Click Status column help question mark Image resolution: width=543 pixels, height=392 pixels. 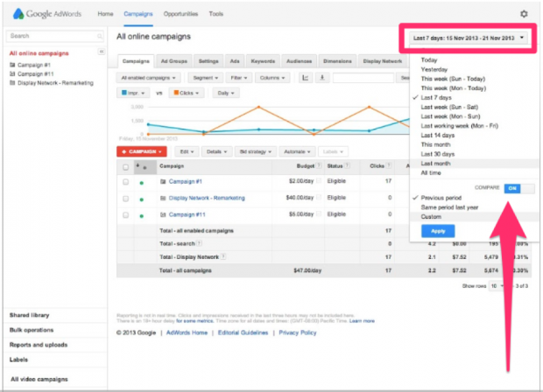pyautogui.click(x=347, y=165)
